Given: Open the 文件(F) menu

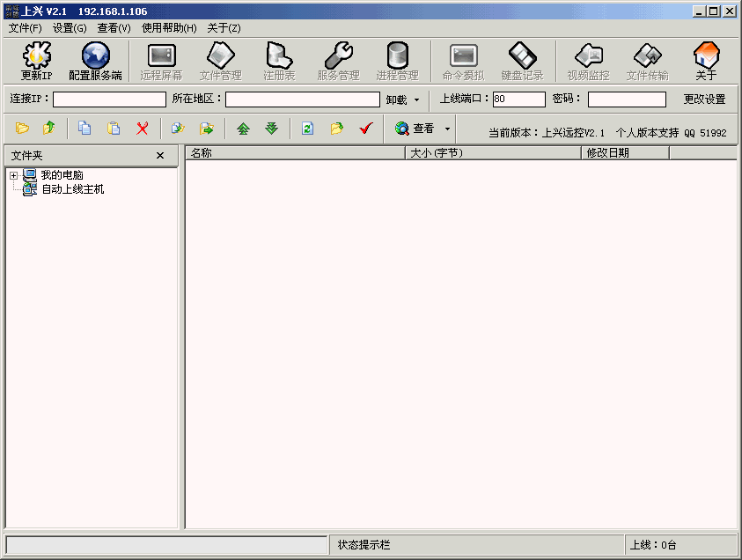Looking at the screenshot, I should [x=25, y=28].
